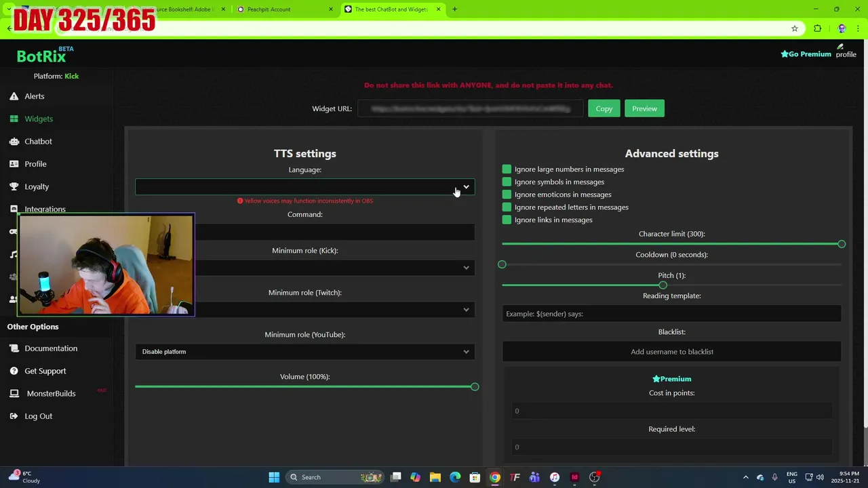Click the Go Premium link
The image size is (868, 488).
coord(806,54)
